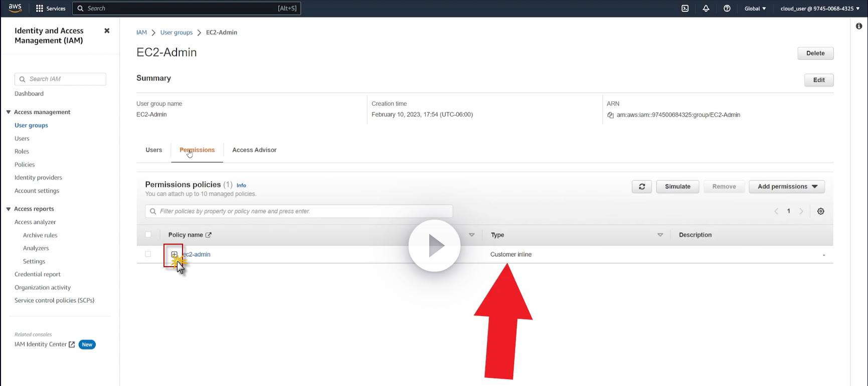Open Users in the sidebar
Viewport: 868px width, 386px height.
click(22, 138)
